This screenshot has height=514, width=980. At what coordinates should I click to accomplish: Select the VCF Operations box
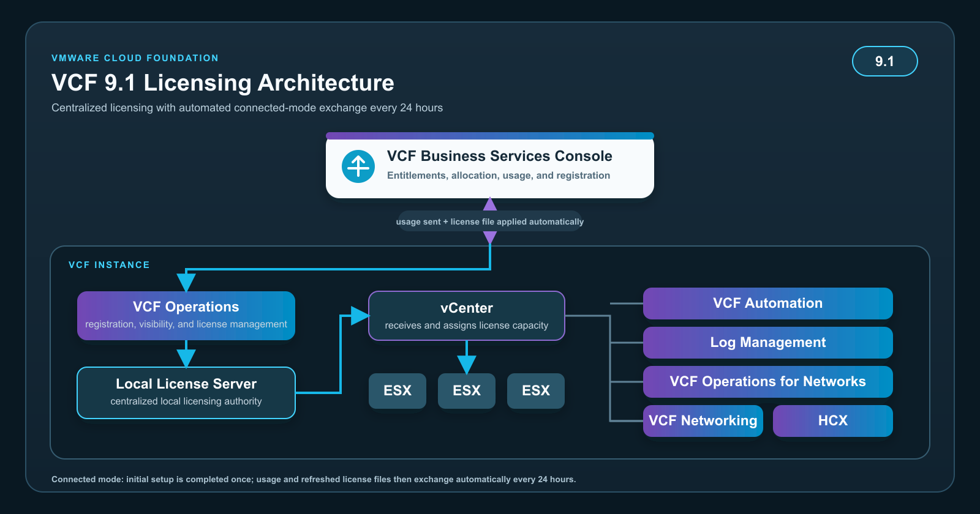[186, 316]
